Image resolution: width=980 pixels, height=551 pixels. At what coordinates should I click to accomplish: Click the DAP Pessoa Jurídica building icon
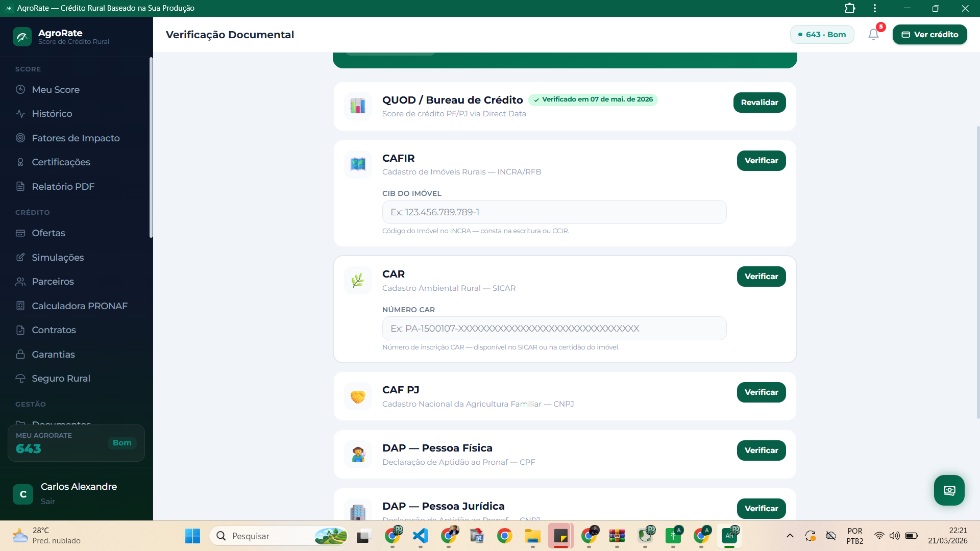point(358,512)
